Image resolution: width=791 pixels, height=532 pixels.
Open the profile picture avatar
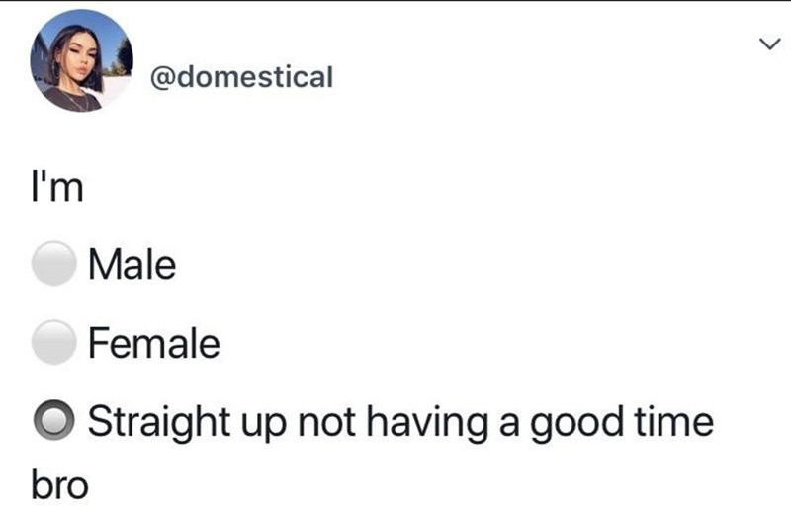[x=81, y=62]
